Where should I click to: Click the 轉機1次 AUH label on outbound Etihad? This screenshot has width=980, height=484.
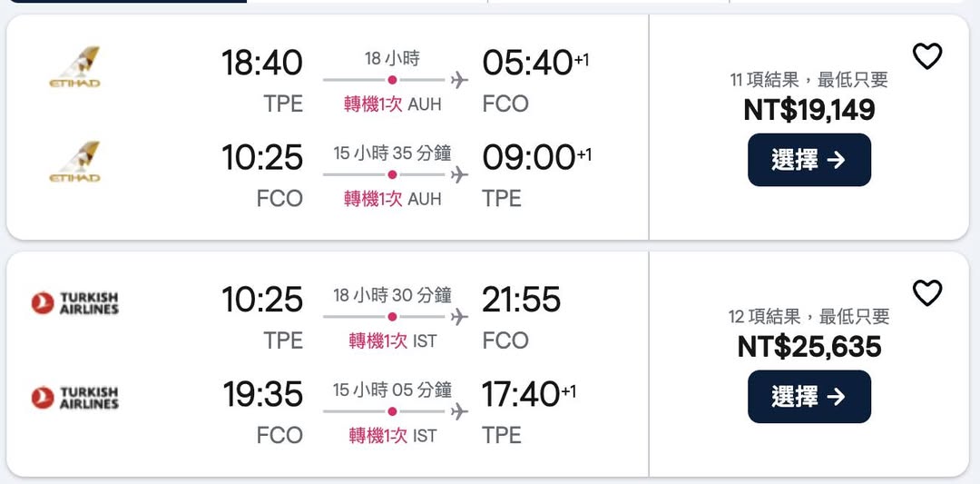click(x=392, y=104)
